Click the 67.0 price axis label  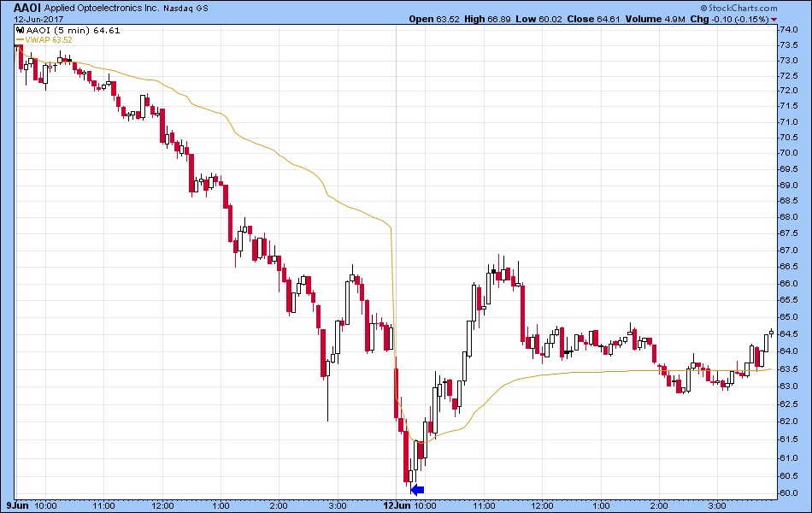coord(789,251)
